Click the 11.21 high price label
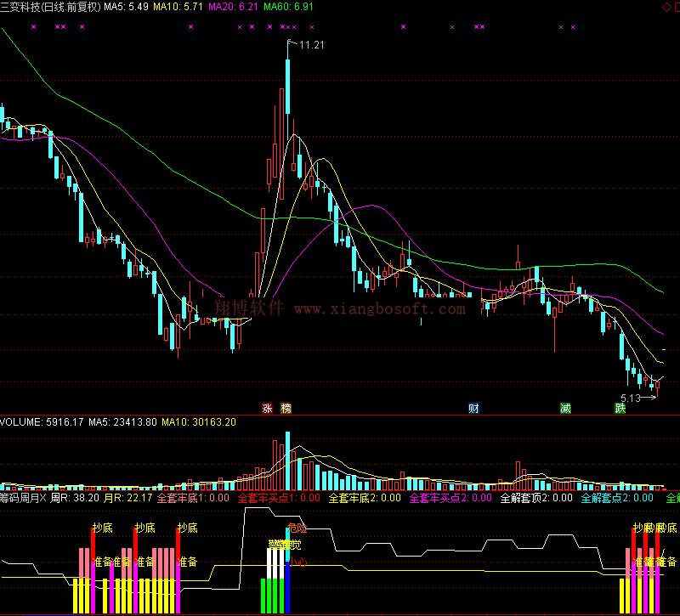The width and height of the screenshot is (680, 616). 312,45
